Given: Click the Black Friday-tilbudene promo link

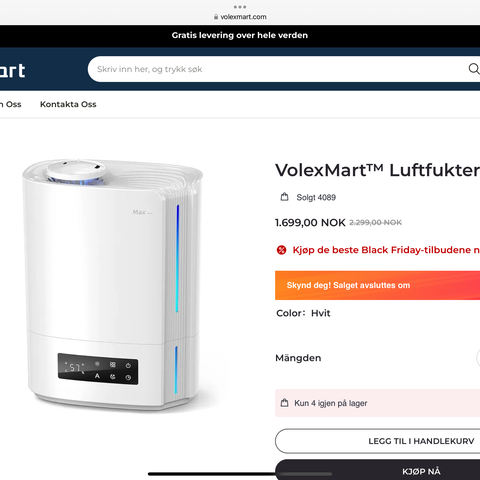Looking at the screenshot, I should [386, 250].
